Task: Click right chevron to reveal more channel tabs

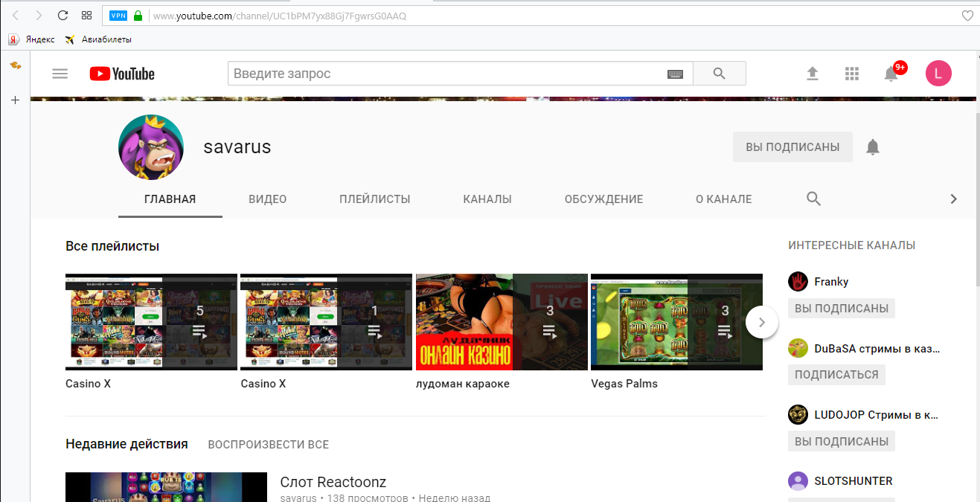Action: pyautogui.click(x=953, y=199)
